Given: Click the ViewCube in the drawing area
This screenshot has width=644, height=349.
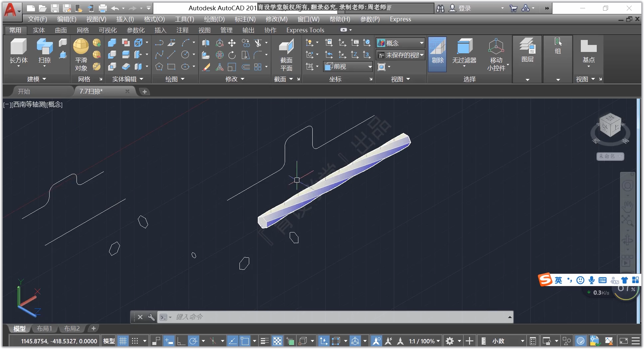Looking at the screenshot, I should (x=610, y=125).
